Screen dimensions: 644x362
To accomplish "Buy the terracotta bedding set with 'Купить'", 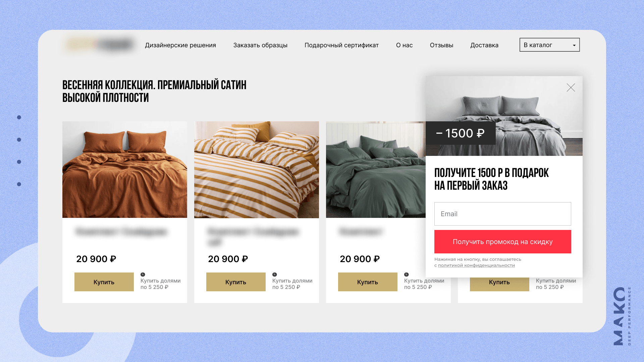I will pos(104,282).
